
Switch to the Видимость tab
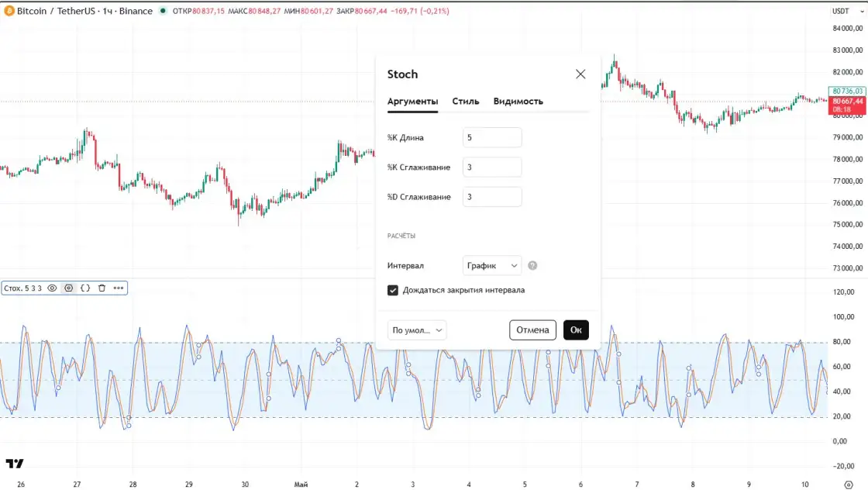click(x=518, y=102)
